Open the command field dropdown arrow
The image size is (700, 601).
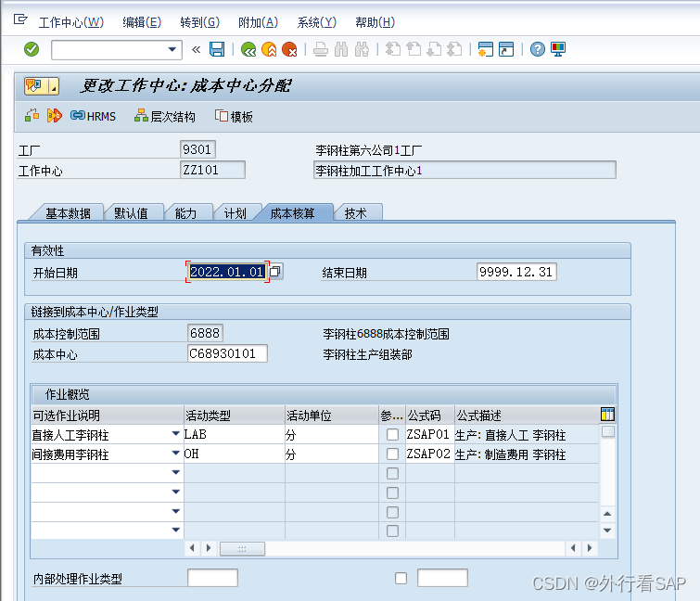172,50
